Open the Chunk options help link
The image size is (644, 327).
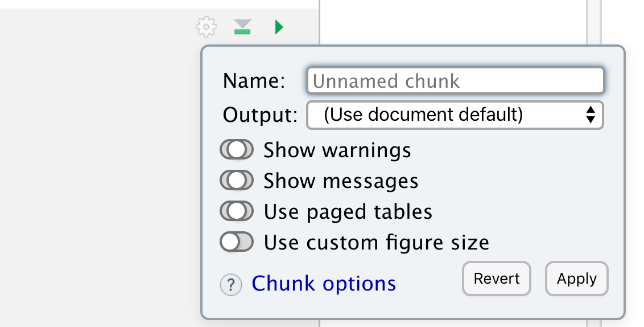click(324, 283)
